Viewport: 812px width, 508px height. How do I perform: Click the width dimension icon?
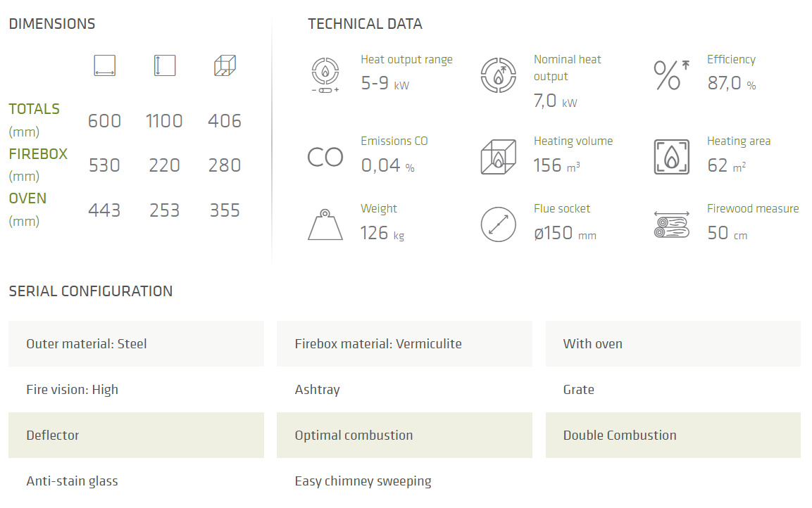104,66
